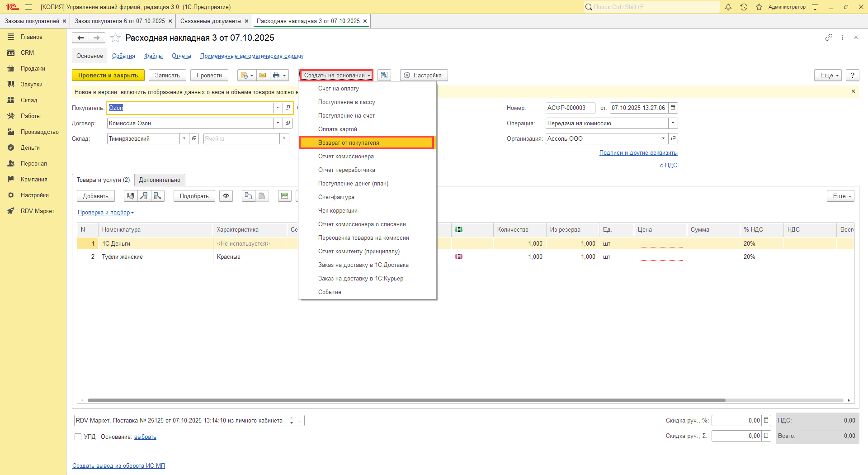Click the envelope email icon in toolbar

[x=263, y=76]
